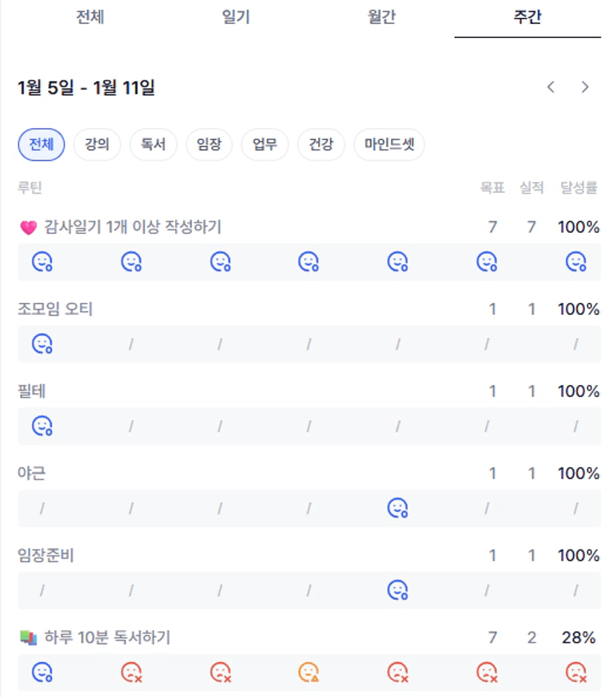This screenshot has width=616, height=697.
Task: Click the smiley icon under 야근
Action: click(398, 508)
